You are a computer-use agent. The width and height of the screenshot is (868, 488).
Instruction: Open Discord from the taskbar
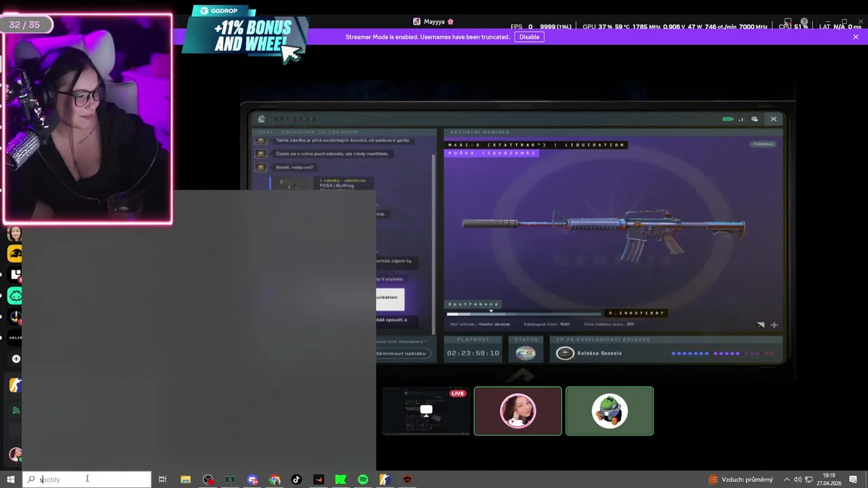(252, 479)
